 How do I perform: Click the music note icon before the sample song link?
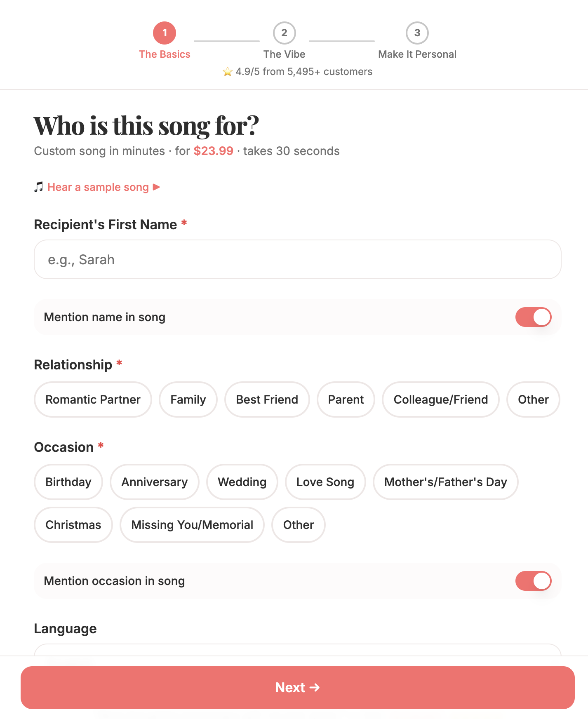[x=39, y=187]
